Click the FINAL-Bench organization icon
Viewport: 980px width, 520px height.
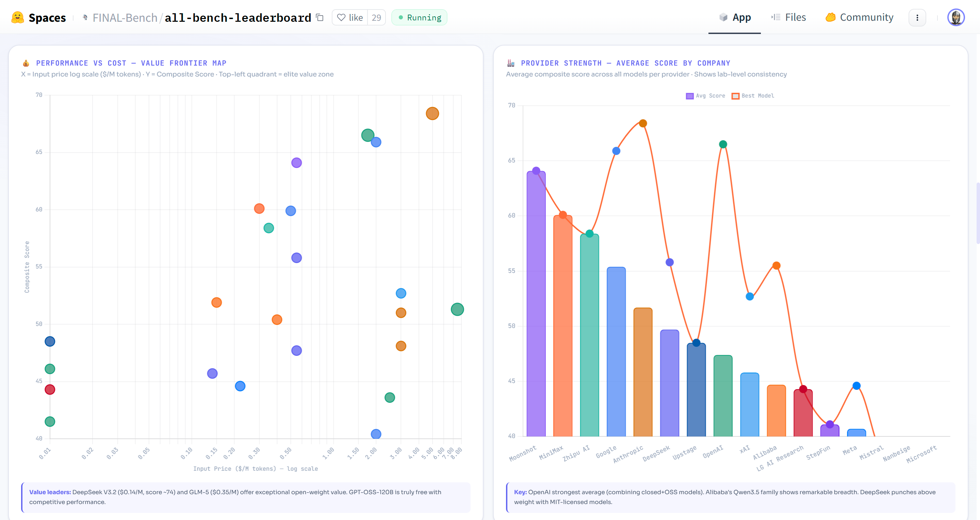[x=85, y=17]
